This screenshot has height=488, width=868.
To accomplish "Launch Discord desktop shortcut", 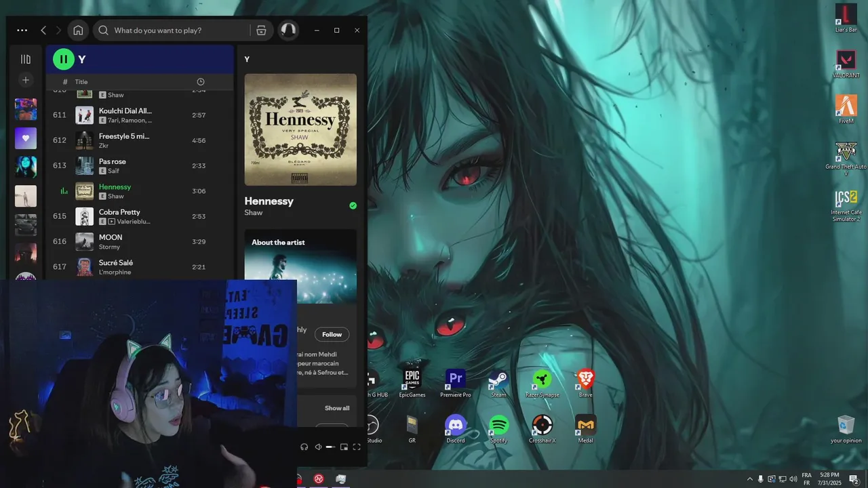I will 456,429.
